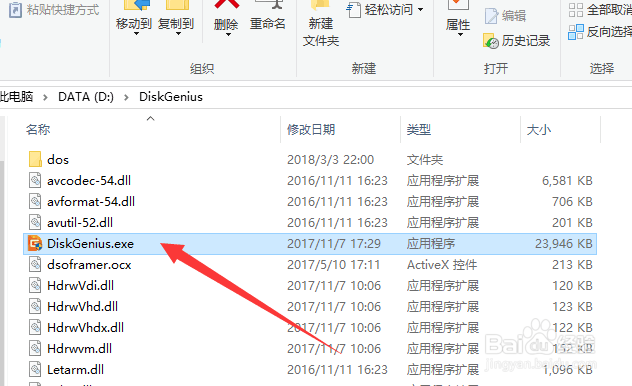Select the avformat-54.dll file name

click(91, 201)
